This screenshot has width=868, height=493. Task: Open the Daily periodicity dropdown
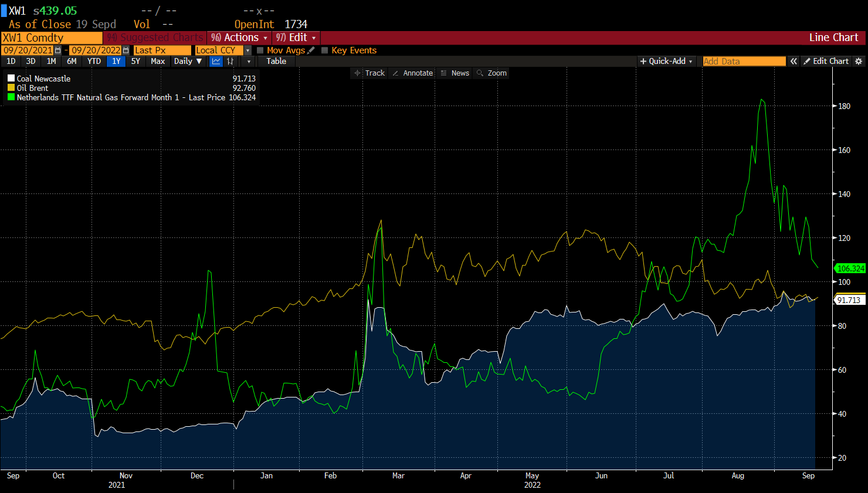pyautogui.click(x=188, y=61)
